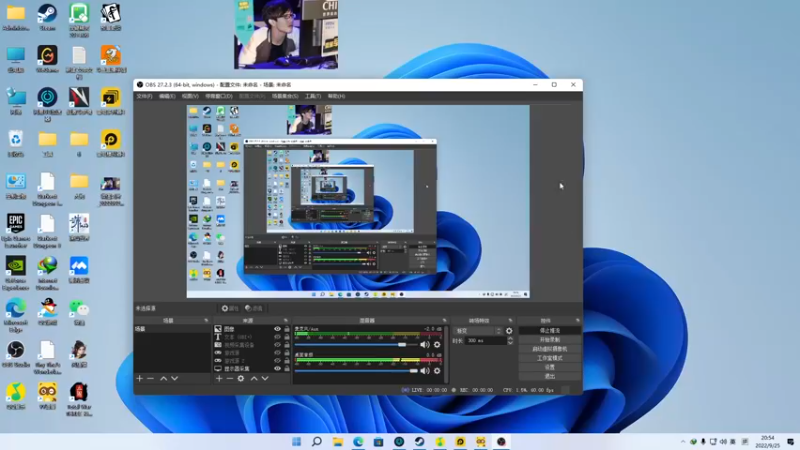Image resolution: width=800 pixels, height=450 pixels.
Task: Toggle the lock on the 图像 source
Action: click(x=287, y=329)
